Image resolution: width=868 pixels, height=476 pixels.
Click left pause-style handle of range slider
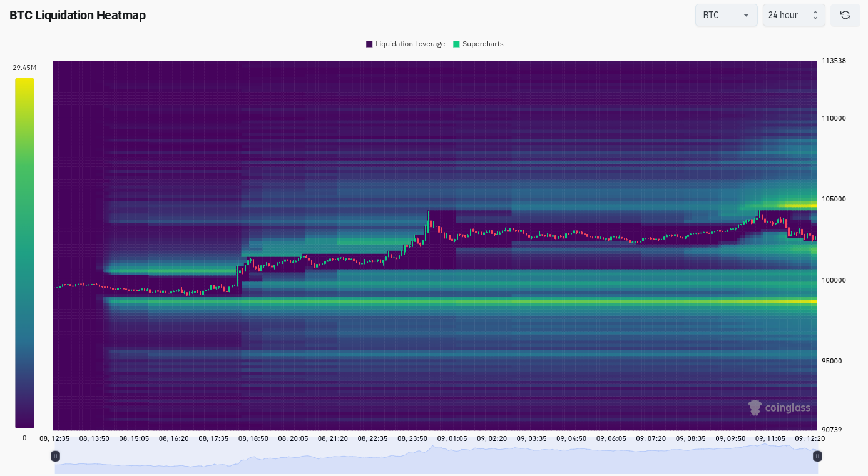click(56, 457)
